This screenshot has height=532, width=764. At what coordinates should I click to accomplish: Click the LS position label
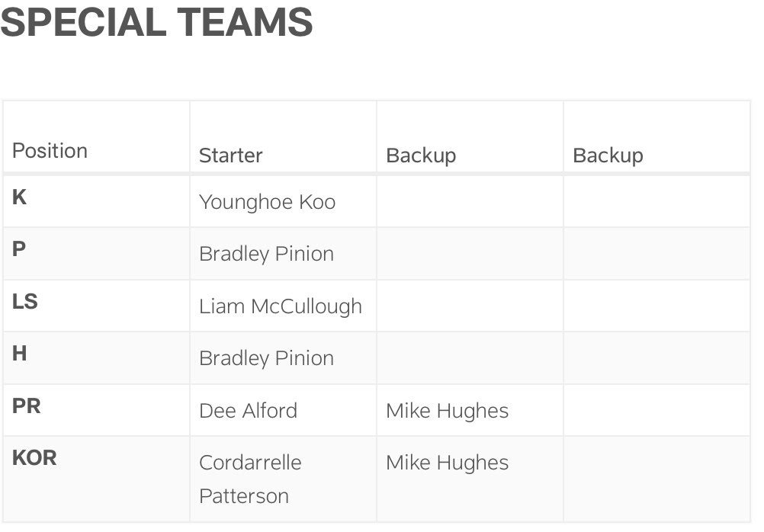pyautogui.click(x=25, y=302)
